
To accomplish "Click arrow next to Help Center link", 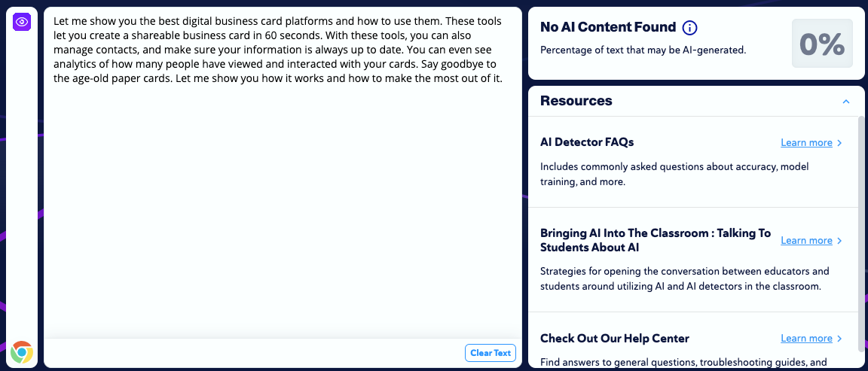I will [x=840, y=339].
